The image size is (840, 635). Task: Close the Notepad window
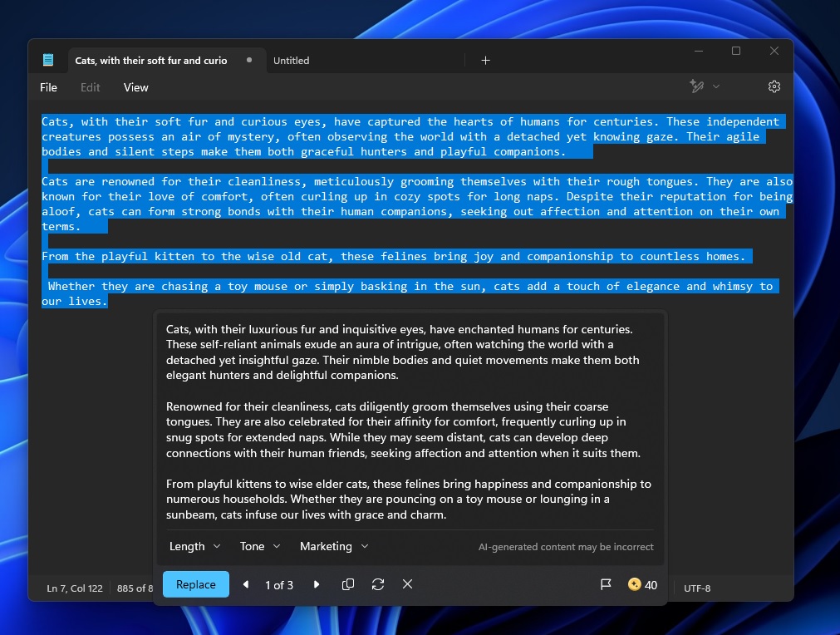click(x=774, y=51)
